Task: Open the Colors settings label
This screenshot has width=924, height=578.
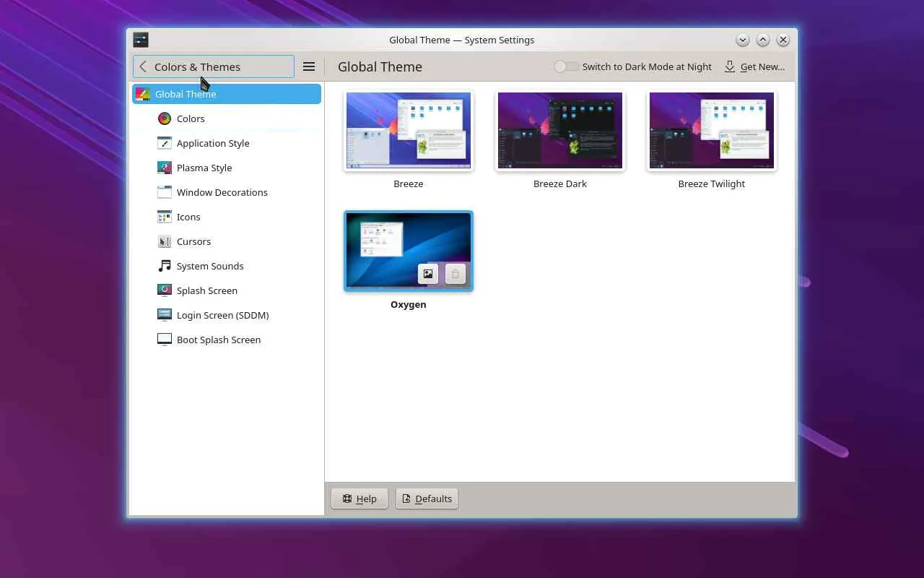Action: pyautogui.click(x=191, y=118)
